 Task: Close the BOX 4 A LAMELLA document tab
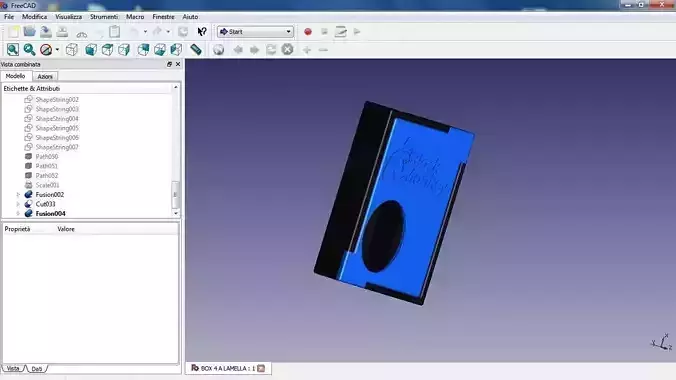(261, 368)
